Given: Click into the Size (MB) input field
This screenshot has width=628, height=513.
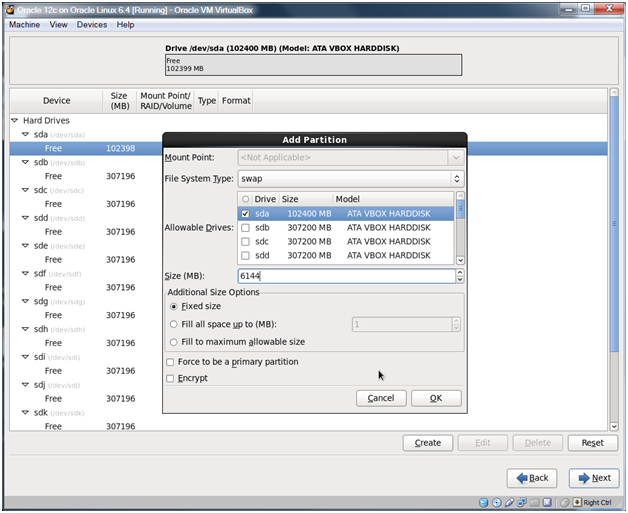Looking at the screenshot, I should 350,275.
